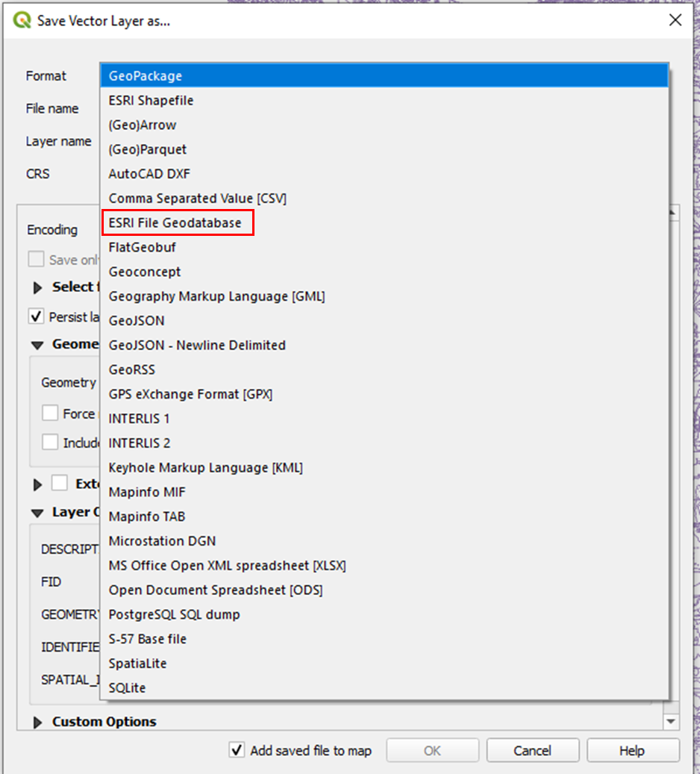Choose Microstation DGN format
Screen dimensions: 700x774
(x=384, y=541)
